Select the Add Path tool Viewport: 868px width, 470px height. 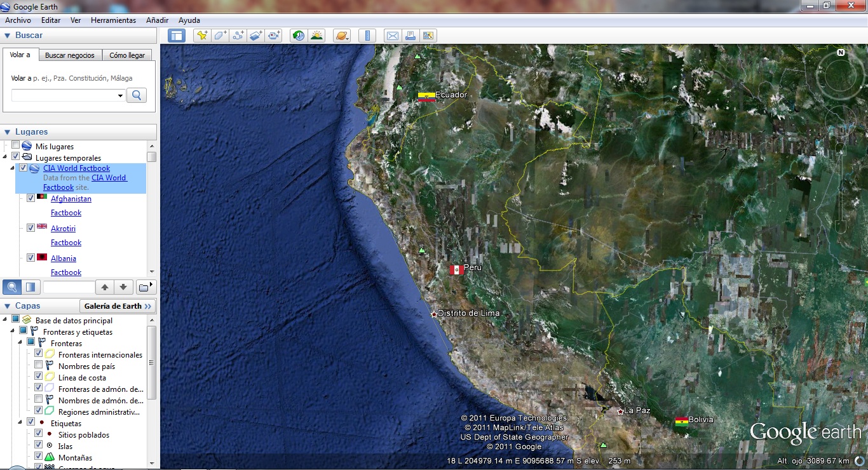[238, 36]
